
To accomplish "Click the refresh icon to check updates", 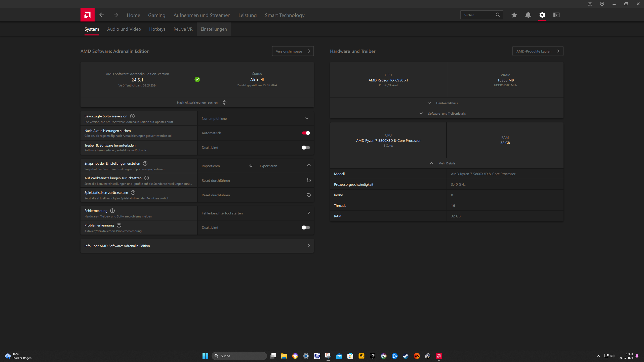I will (225, 102).
